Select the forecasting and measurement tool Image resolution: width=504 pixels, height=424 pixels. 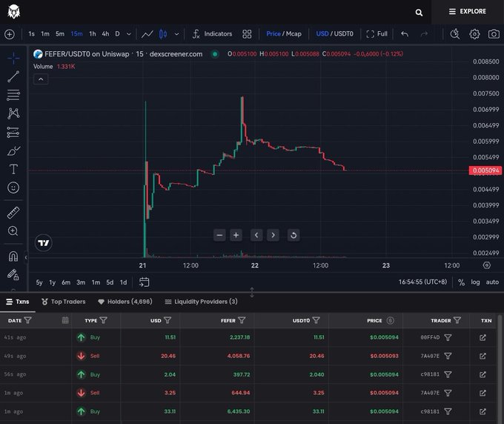pos(13,132)
